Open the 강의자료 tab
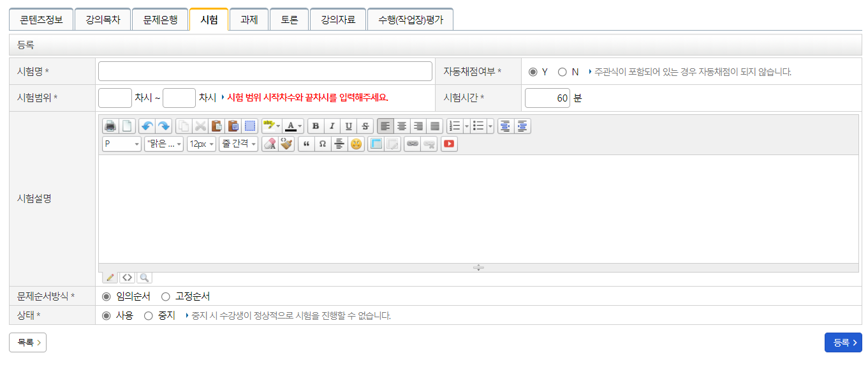This screenshot has height=383, width=868. (x=338, y=20)
